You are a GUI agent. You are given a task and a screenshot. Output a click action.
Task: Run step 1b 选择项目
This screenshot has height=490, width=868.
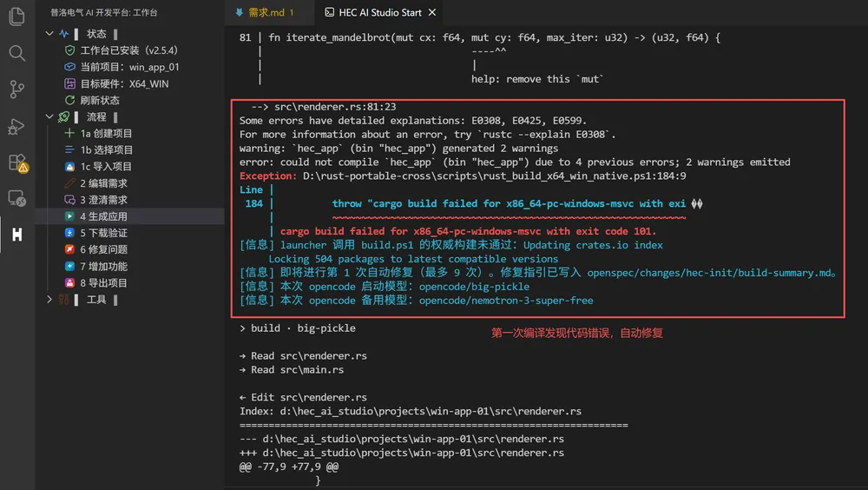tap(130, 149)
